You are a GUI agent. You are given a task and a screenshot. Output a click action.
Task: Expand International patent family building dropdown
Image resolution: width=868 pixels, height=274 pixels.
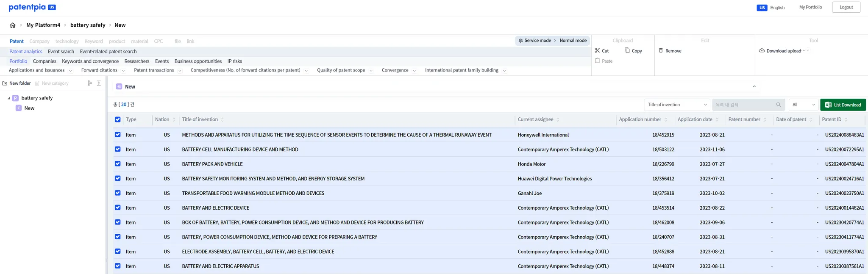pyautogui.click(x=504, y=71)
